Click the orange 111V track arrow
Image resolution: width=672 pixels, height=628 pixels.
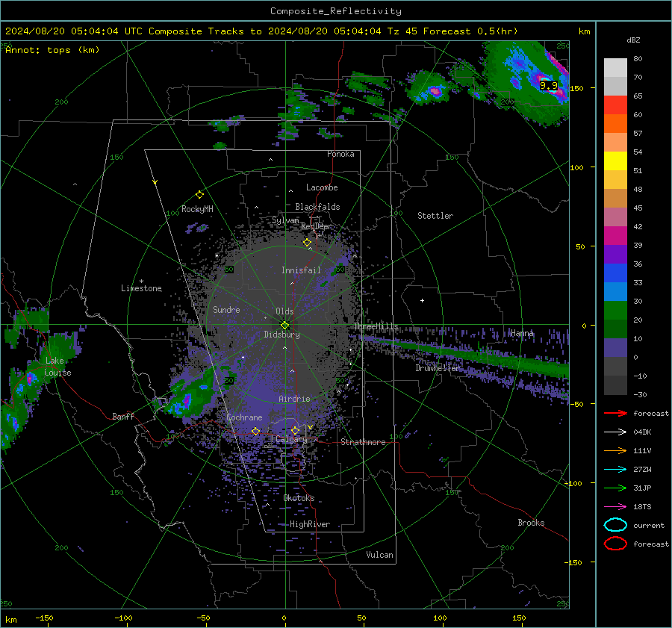[x=615, y=450]
